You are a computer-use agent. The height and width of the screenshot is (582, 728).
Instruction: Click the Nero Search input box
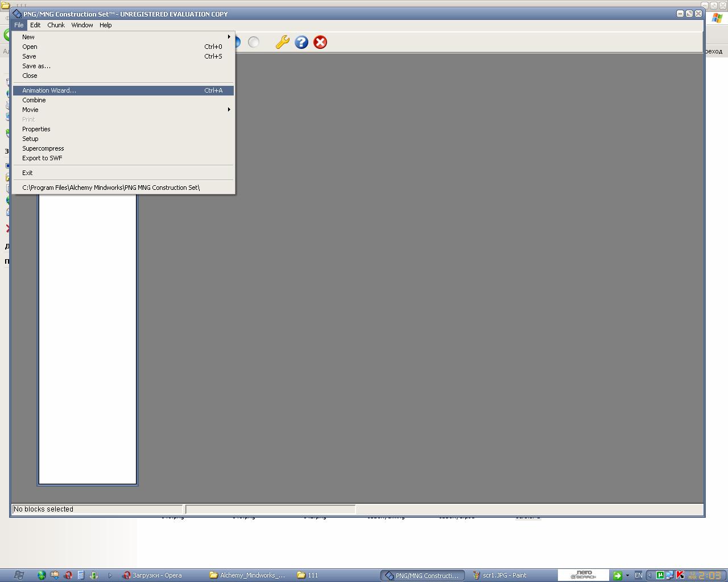point(583,575)
